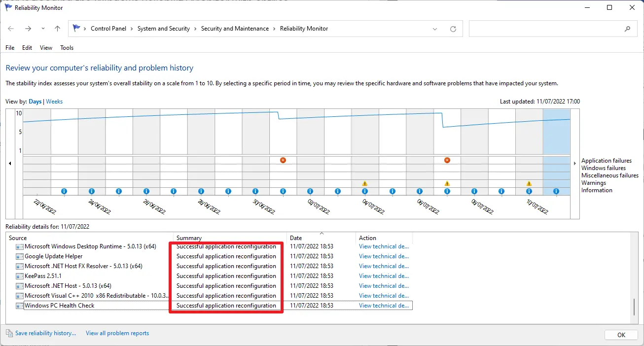Screen dimensions: 644x346
Task: Select Microsoft .NET Host FX Resolver row
Action: (x=214, y=266)
